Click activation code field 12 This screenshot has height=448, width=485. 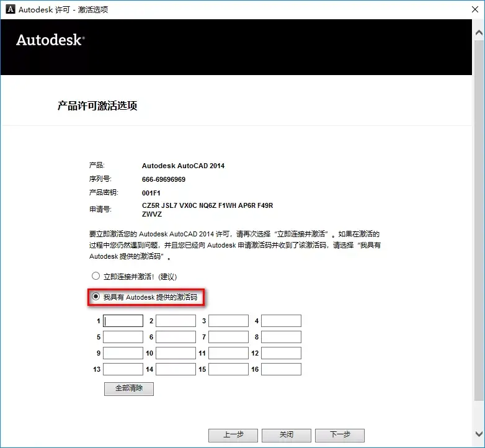pyautogui.click(x=281, y=353)
